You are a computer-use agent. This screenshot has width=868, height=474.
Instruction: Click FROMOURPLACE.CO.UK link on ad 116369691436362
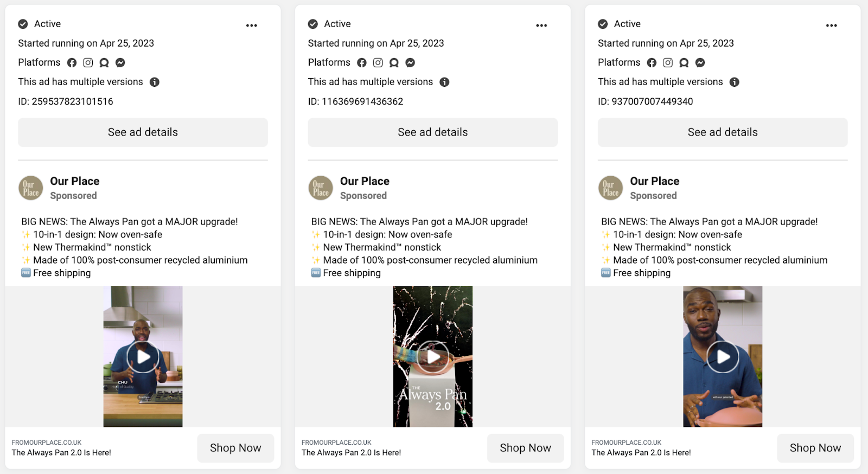click(x=336, y=443)
